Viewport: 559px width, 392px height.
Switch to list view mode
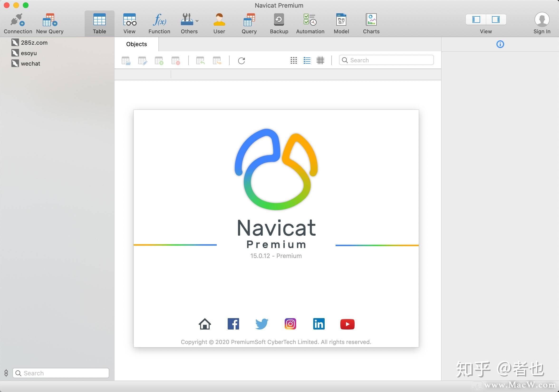(x=307, y=60)
